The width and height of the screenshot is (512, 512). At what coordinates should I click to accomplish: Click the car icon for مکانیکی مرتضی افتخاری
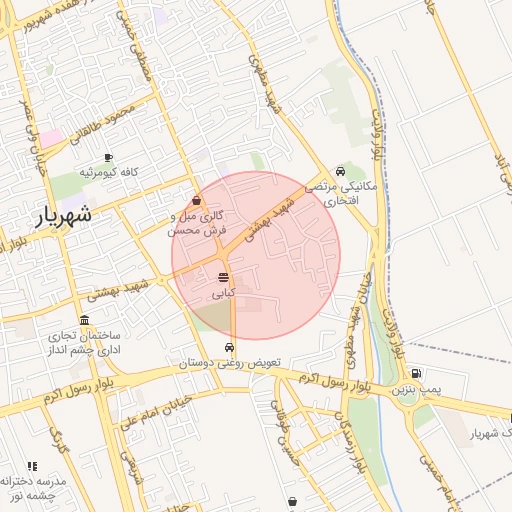pos(340,171)
